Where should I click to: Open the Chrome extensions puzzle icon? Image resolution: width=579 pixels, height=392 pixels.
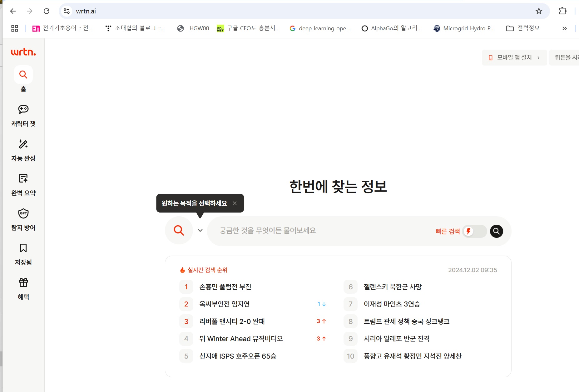point(562,11)
